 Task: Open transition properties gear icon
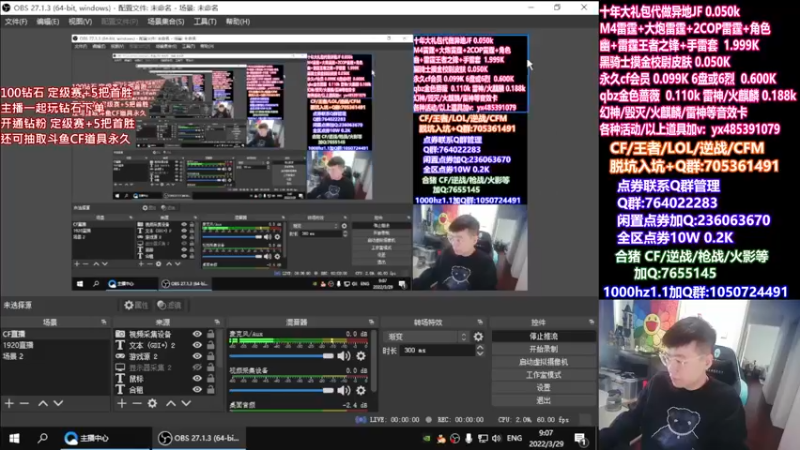[x=478, y=337]
